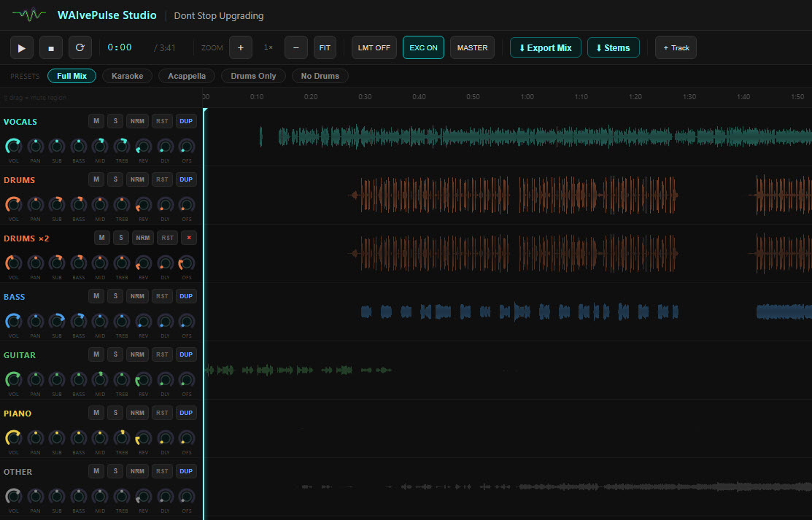
Task: Click the GUITAR MID knob
Action: 100,380
